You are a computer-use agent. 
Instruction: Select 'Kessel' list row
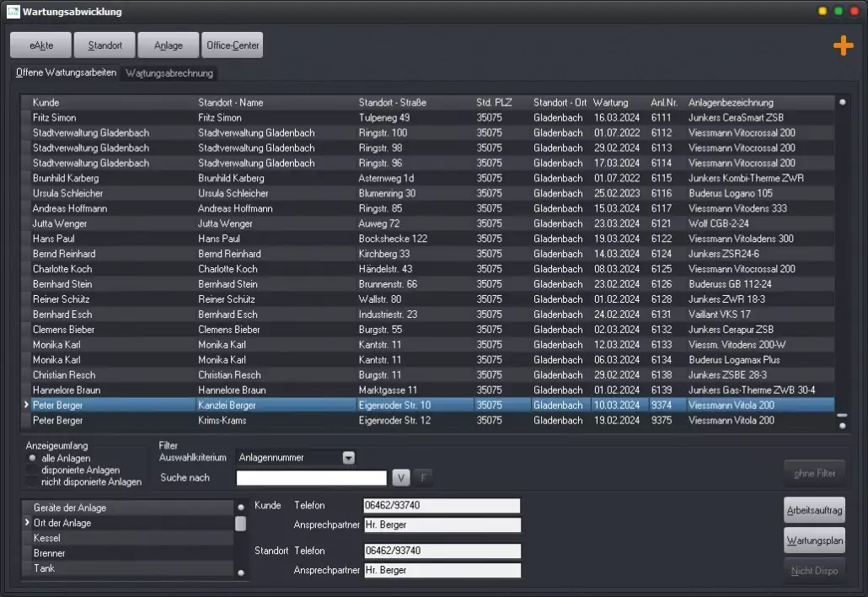pos(127,538)
